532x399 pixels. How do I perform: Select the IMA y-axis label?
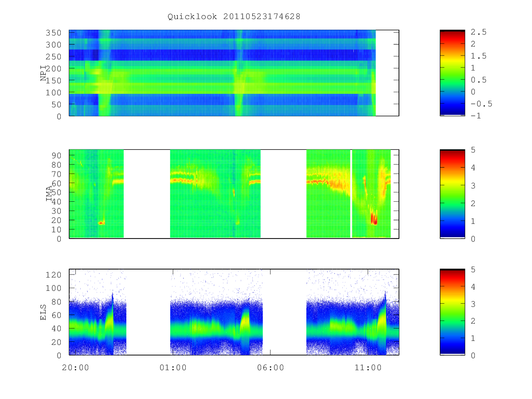[49, 194]
